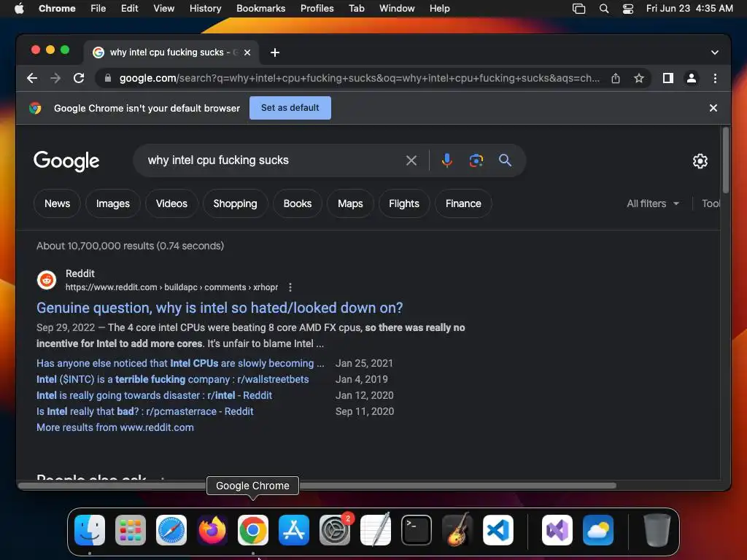Open More results from www.reddit.com
The width and height of the screenshot is (747, 560).
(x=115, y=427)
